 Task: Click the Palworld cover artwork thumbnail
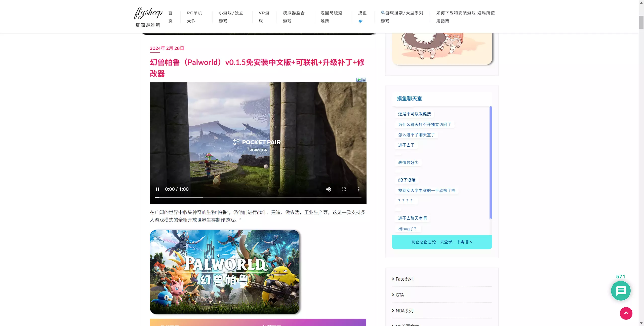224,272
